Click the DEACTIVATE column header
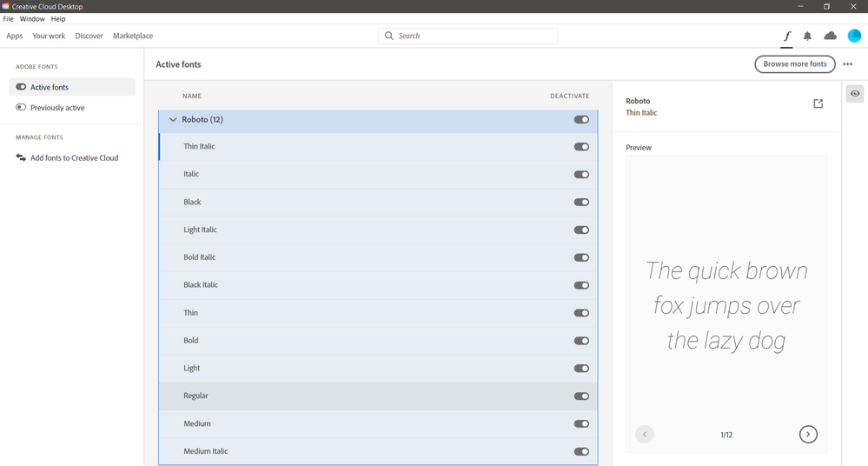868x466 pixels. [570, 96]
